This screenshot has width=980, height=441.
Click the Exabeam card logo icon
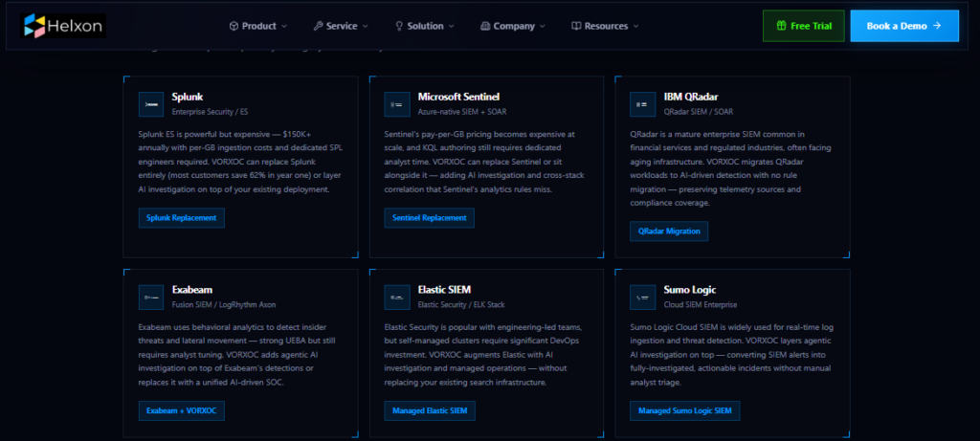(150, 298)
